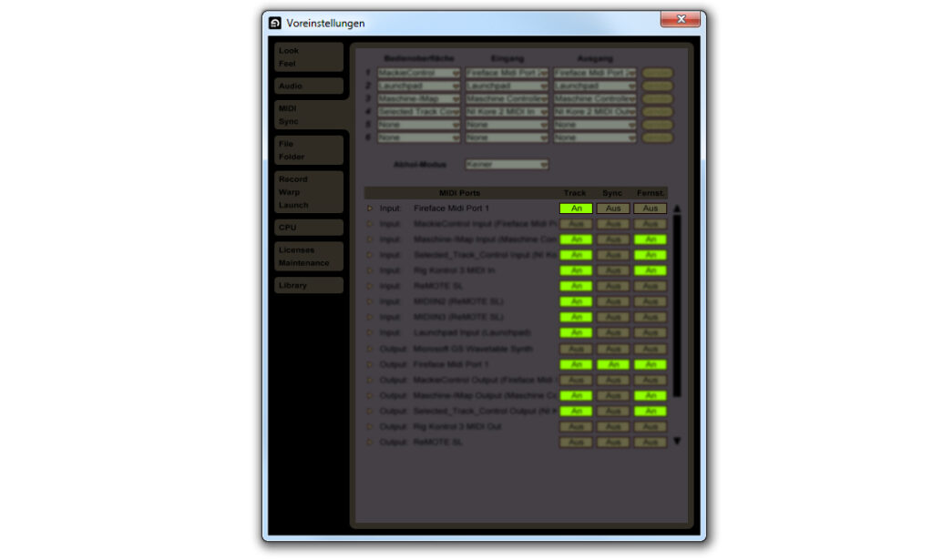The width and height of the screenshot is (933, 560).
Task: Click the scroll-up arrow of the MIDI Ports list
Action: pos(677,209)
